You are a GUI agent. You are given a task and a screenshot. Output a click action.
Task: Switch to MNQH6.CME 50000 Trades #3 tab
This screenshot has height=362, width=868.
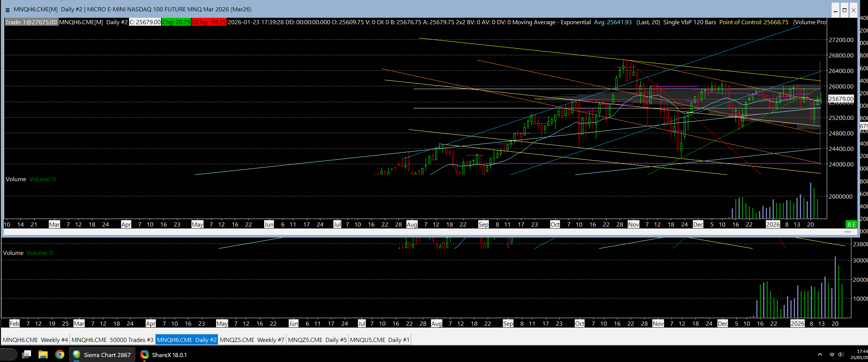coord(112,340)
